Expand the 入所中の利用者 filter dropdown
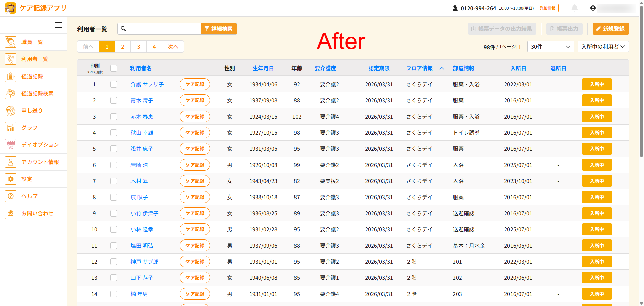Image resolution: width=644 pixels, height=306 pixels. 603,47
